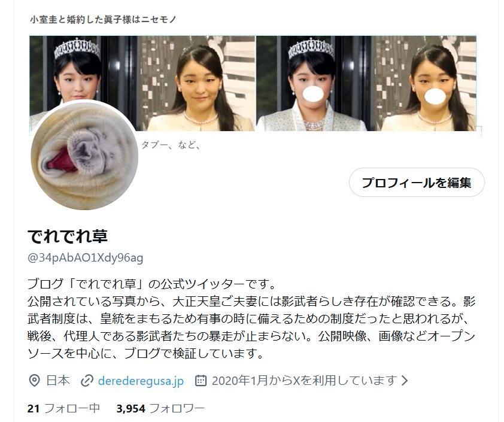
Task: Click the calendar icon beside the join date
Action: click(x=201, y=381)
